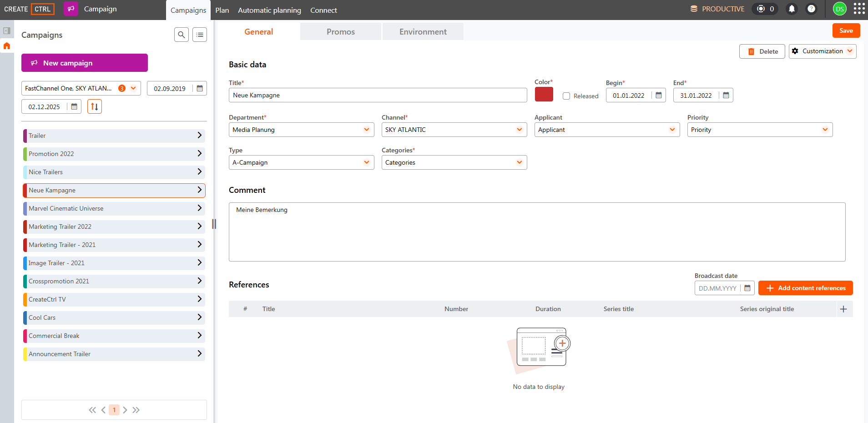Toggle the sidebar panel icon
868x423 pixels.
(7, 30)
